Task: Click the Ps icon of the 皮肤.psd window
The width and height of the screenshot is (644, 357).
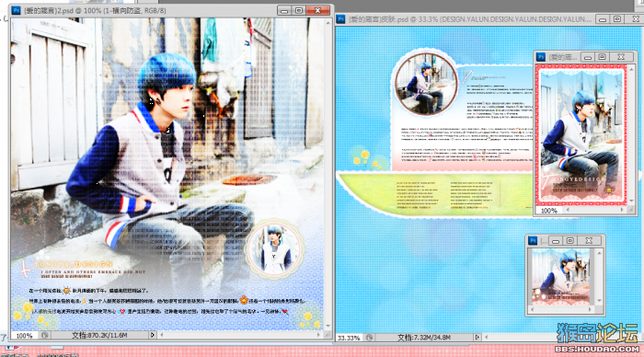Action: (x=341, y=19)
